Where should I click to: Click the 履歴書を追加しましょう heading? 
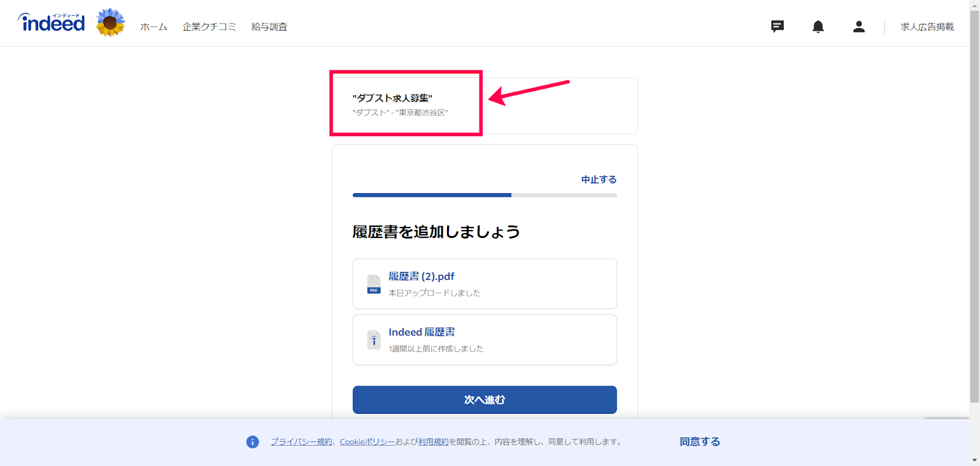436,232
